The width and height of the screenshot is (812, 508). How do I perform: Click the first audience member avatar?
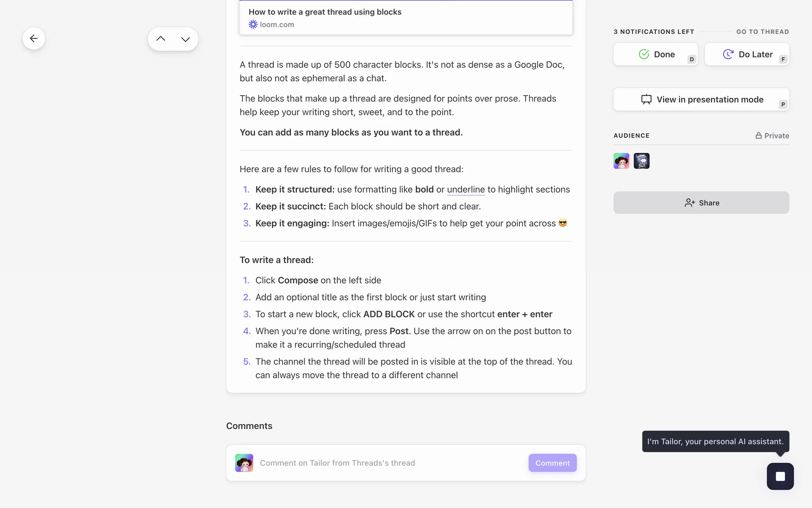(x=621, y=161)
